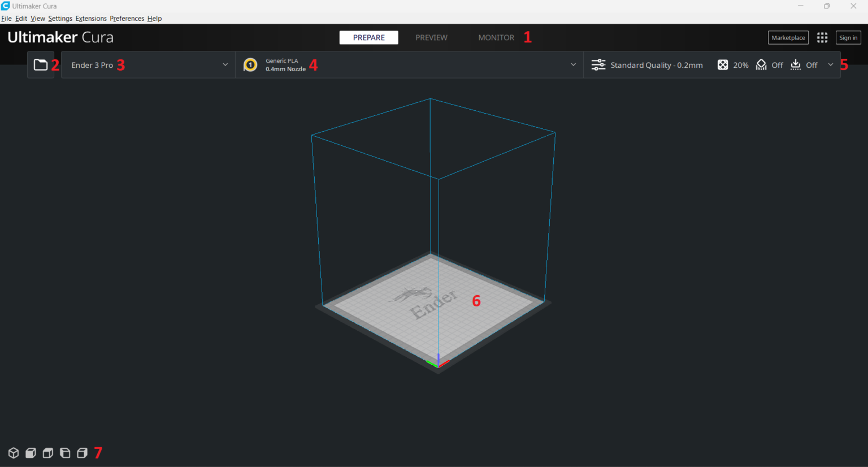Switch to right side view cube icon

tap(82, 453)
